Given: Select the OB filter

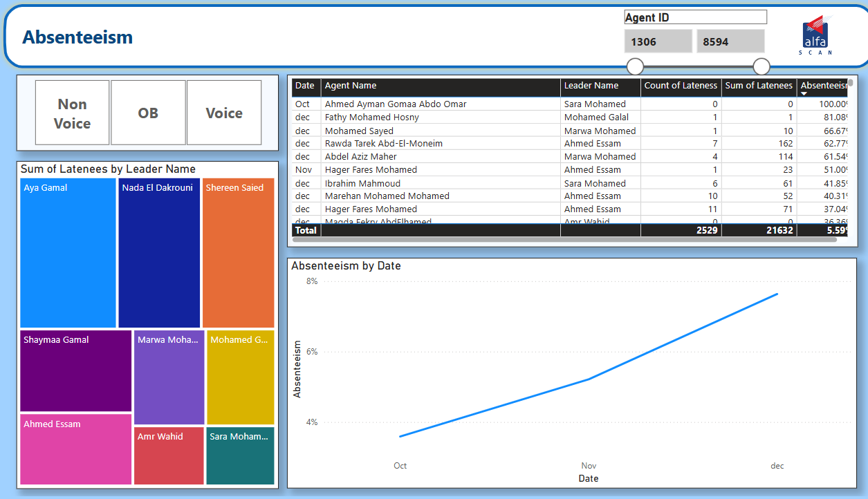Looking at the screenshot, I should coord(148,112).
